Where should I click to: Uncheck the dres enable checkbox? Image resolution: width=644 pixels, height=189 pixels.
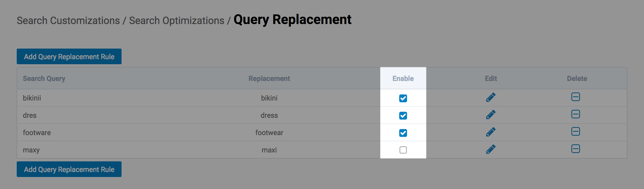403,116
